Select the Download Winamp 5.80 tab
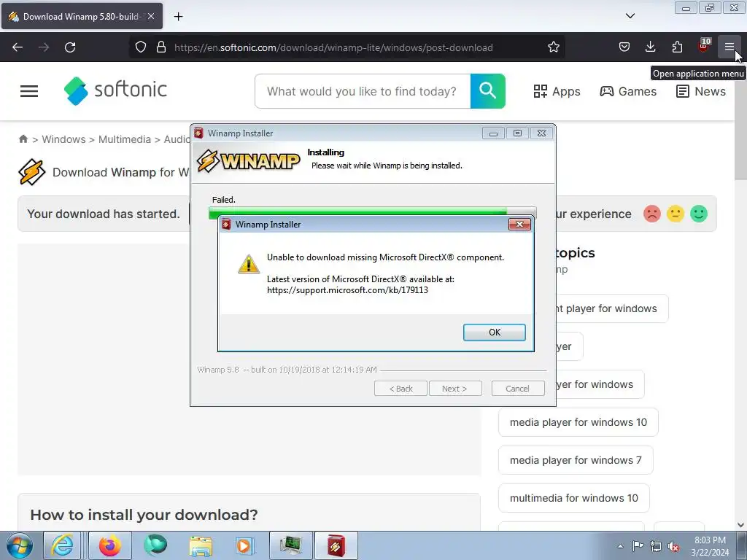747x560 pixels. coord(82,17)
